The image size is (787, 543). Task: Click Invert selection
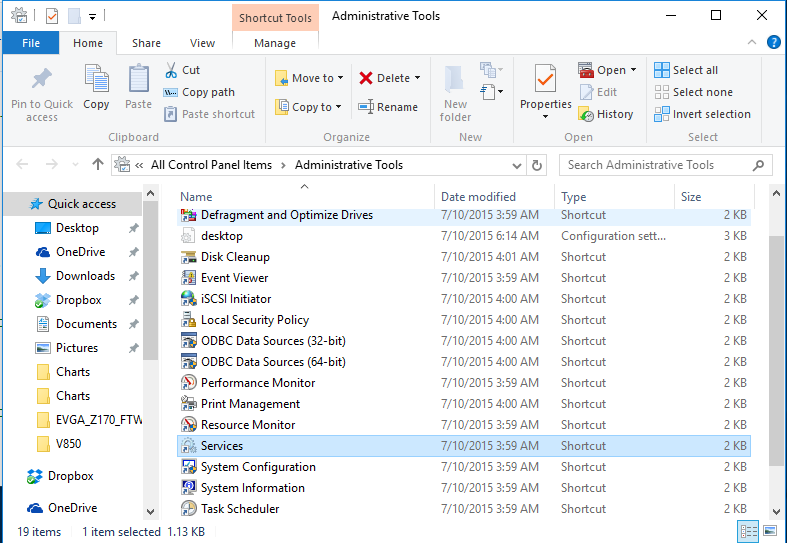click(x=703, y=114)
